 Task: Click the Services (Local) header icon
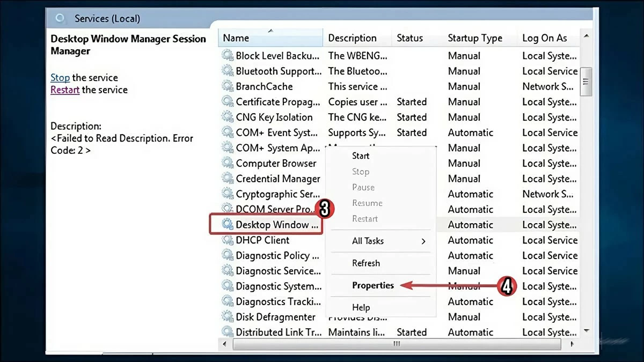61,19
